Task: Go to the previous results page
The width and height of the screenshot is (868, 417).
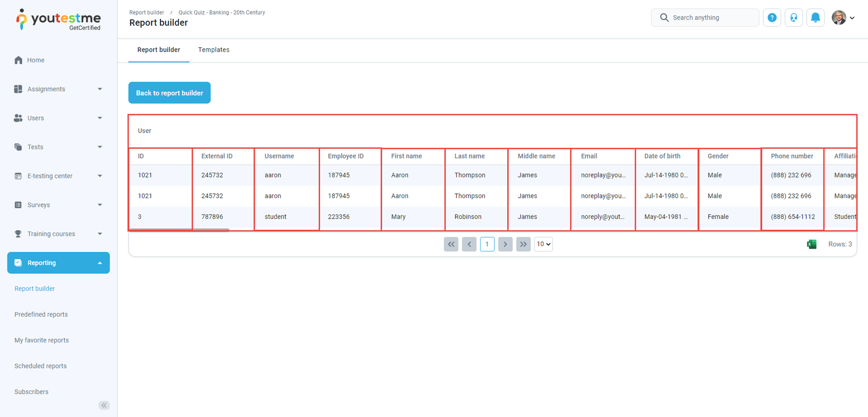Action: pyautogui.click(x=469, y=244)
